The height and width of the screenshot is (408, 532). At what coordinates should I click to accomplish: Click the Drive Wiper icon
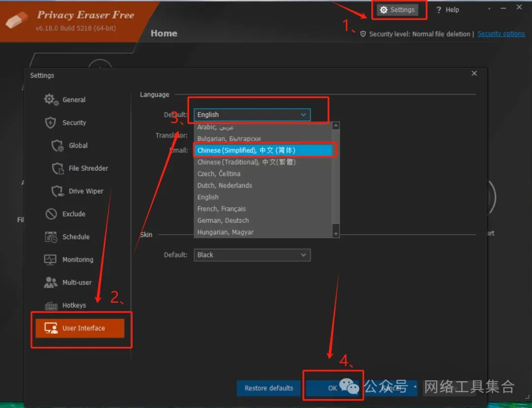tap(58, 191)
